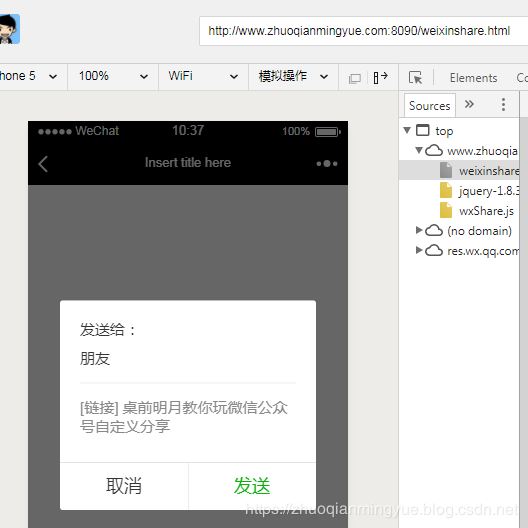Switch to the Elements tab
The width and height of the screenshot is (528, 528).
pyautogui.click(x=473, y=78)
